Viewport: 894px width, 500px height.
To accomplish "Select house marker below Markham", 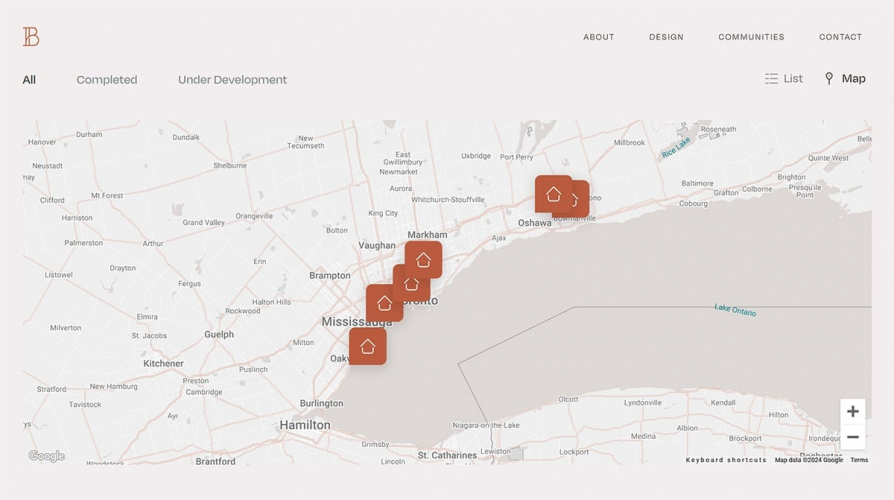I will (x=423, y=259).
